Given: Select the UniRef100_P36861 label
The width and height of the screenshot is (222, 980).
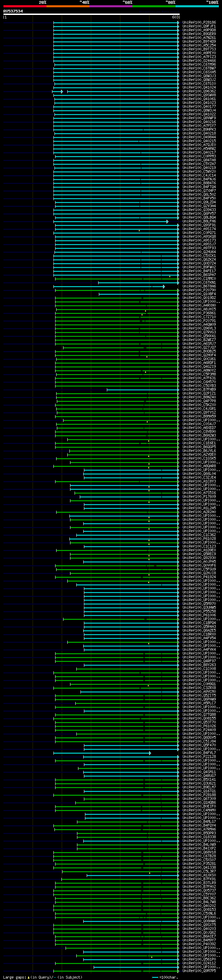Looking at the screenshot, I should coord(199,313).
